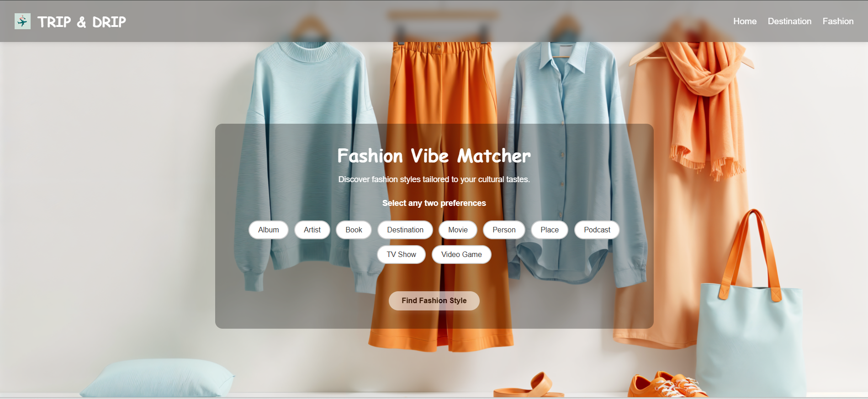Toggle the Destination preference chip

tap(405, 230)
